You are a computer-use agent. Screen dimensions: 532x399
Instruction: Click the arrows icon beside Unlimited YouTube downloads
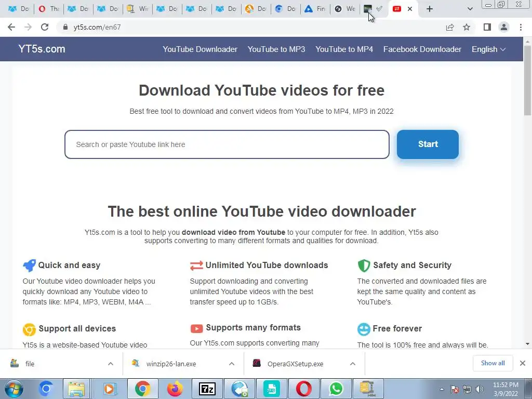(196, 265)
